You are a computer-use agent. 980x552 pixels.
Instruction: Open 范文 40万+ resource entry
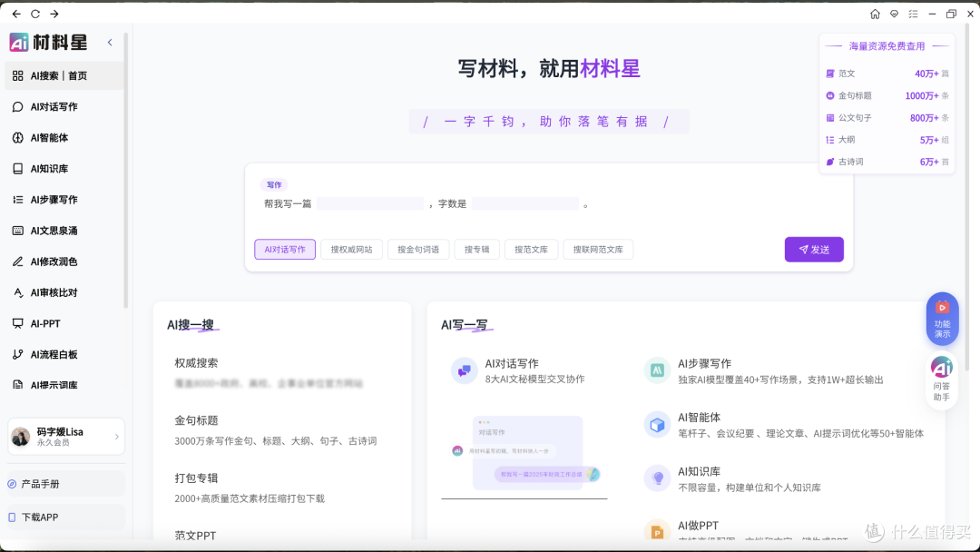pyautogui.click(x=887, y=74)
